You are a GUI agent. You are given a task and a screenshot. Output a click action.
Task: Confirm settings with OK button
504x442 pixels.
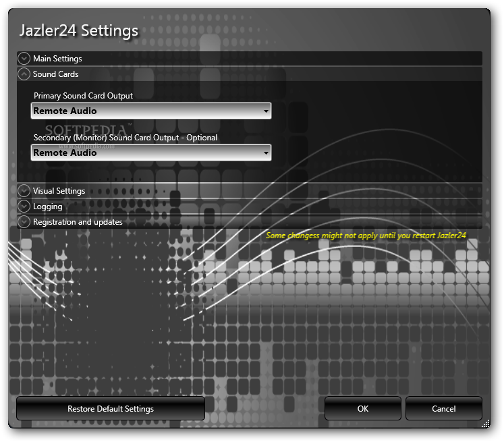pos(363,408)
